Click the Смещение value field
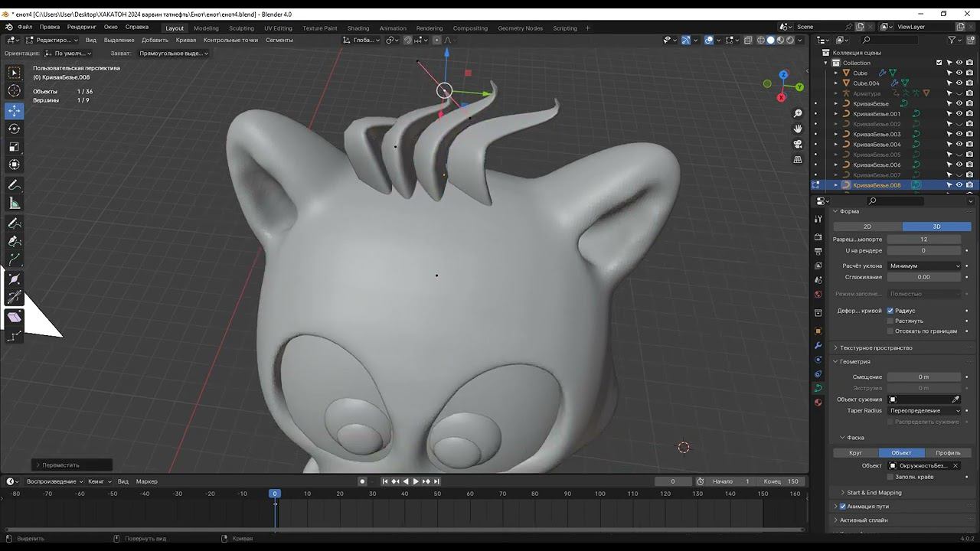The width and height of the screenshot is (980, 551). coord(924,377)
